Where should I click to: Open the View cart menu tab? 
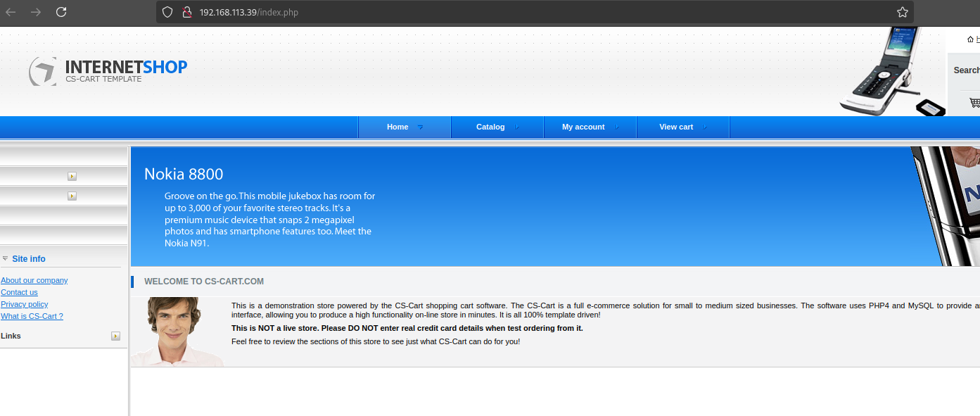click(x=683, y=127)
